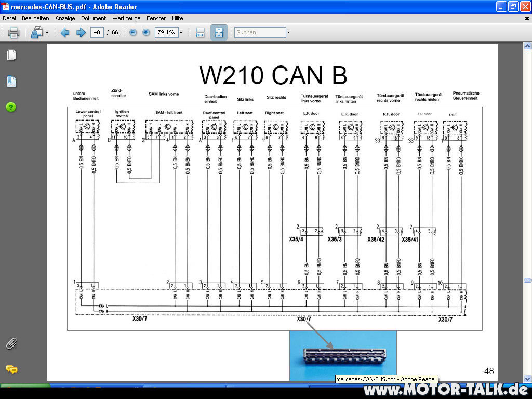The height and width of the screenshot is (399, 532).
Task: Go to next page arrow
Action: (x=81, y=33)
